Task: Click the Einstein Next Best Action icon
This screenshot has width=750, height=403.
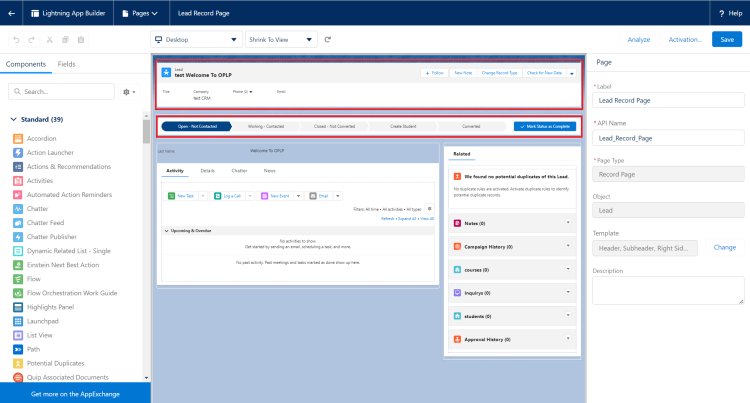Action: click(x=19, y=265)
